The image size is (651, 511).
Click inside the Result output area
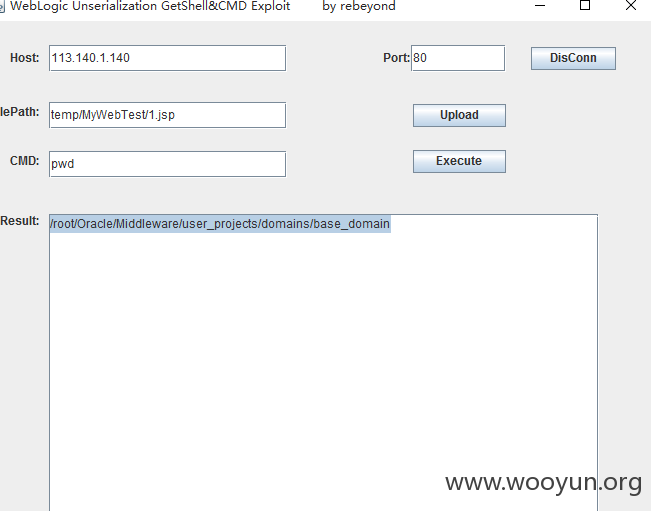323,363
